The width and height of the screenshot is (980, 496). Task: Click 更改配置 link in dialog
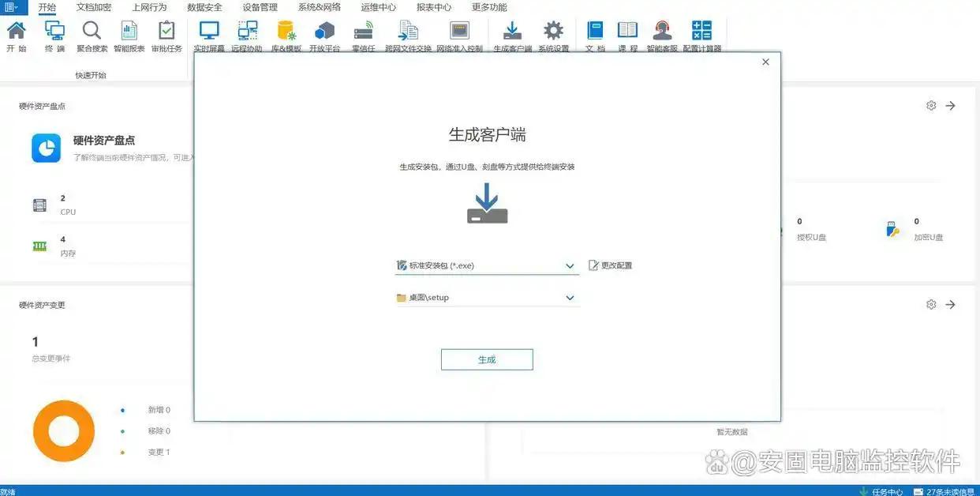point(611,265)
